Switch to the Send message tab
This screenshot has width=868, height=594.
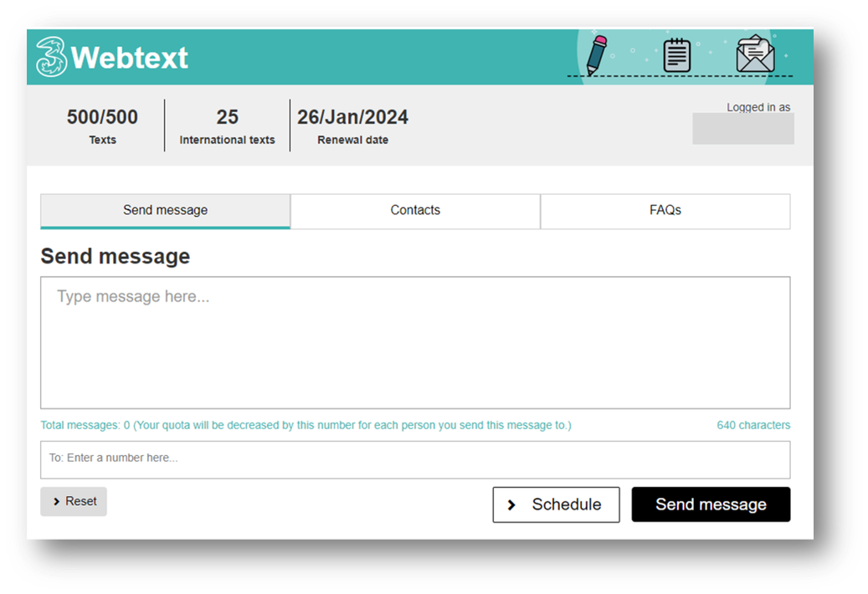tap(165, 211)
